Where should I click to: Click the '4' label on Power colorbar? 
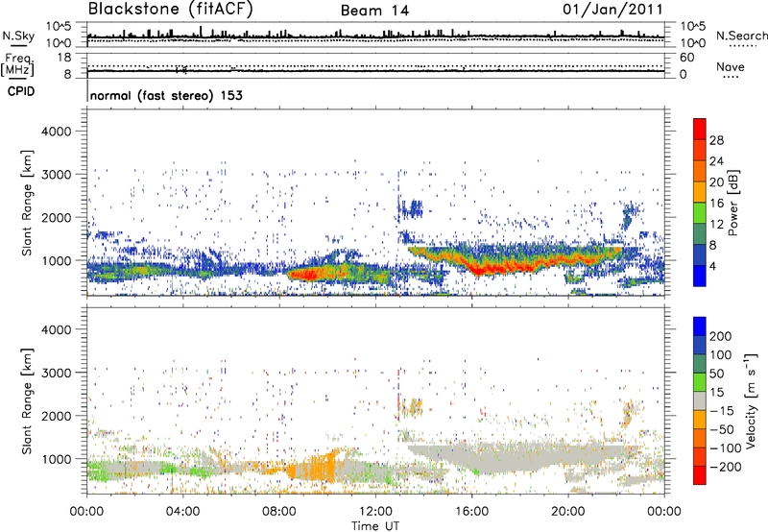pos(713,266)
